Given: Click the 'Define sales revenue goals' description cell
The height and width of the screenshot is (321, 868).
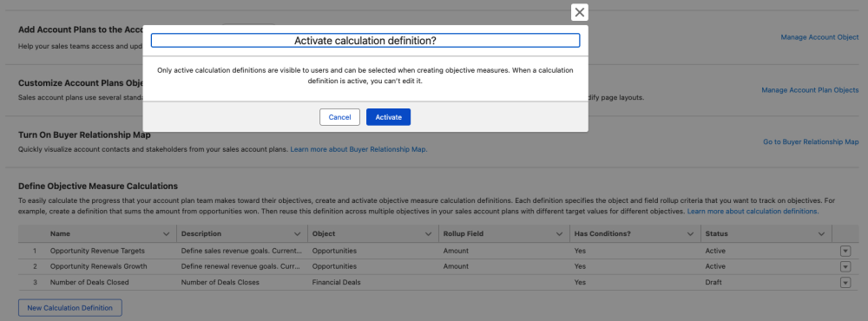Looking at the screenshot, I should coord(241,251).
